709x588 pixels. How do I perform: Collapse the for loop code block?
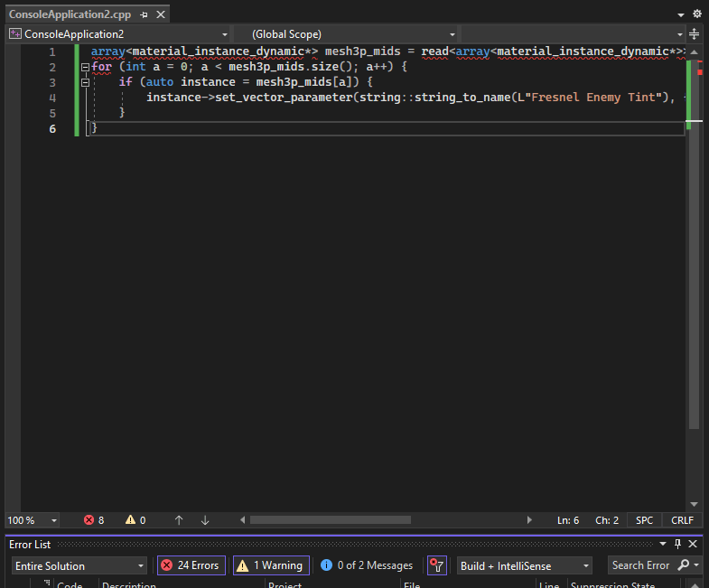[85, 68]
